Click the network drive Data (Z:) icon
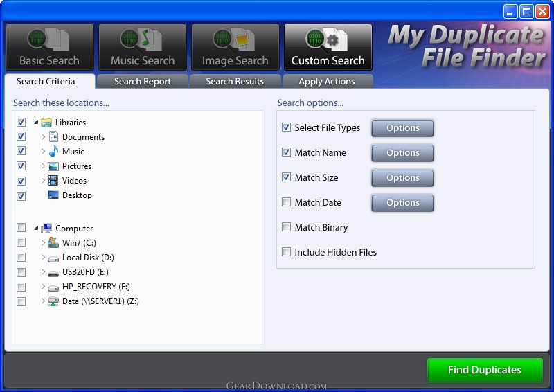 [53, 301]
